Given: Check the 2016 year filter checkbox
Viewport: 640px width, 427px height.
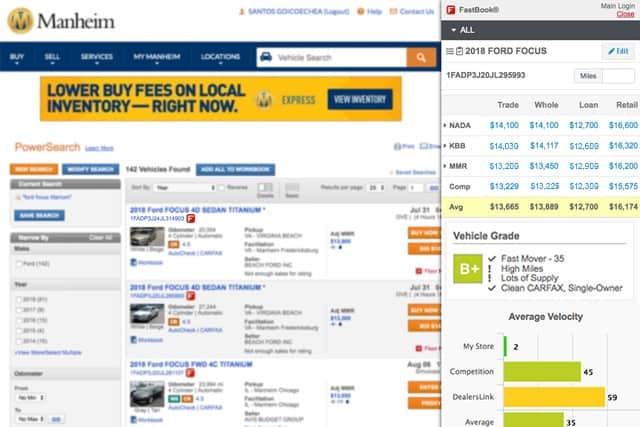Looking at the screenshot, I should click(19, 320).
